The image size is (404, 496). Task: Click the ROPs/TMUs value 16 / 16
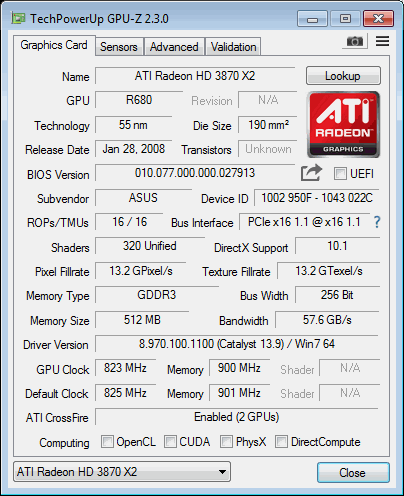point(129,222)
